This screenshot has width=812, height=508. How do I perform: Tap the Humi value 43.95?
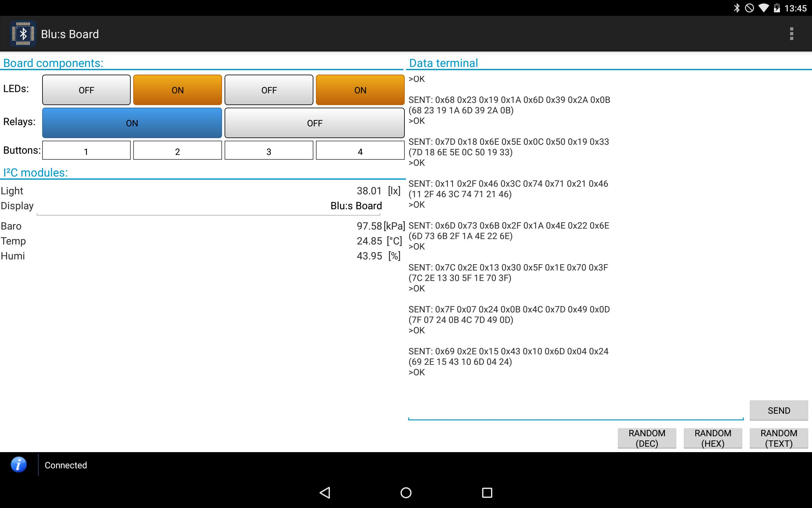pyautogui.click(x=369, y=256)
